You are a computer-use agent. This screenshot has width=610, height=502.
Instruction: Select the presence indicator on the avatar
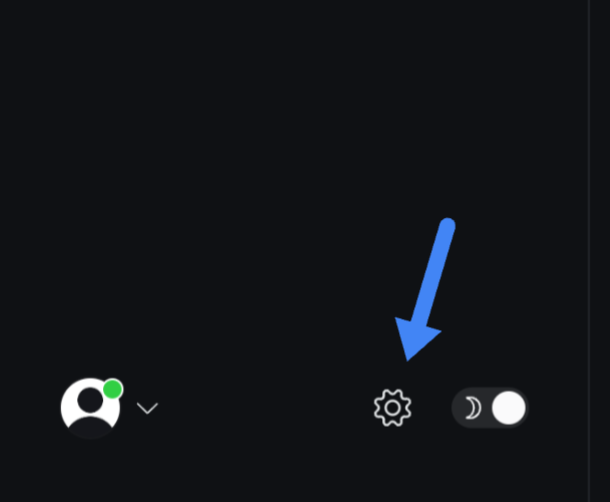[113, 390]
